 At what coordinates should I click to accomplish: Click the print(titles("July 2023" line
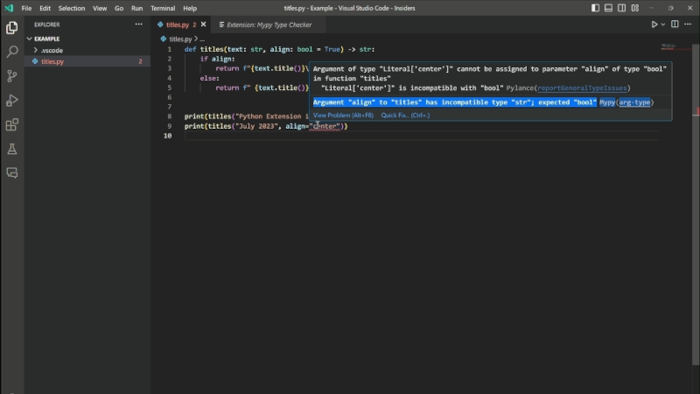[266, 126]
